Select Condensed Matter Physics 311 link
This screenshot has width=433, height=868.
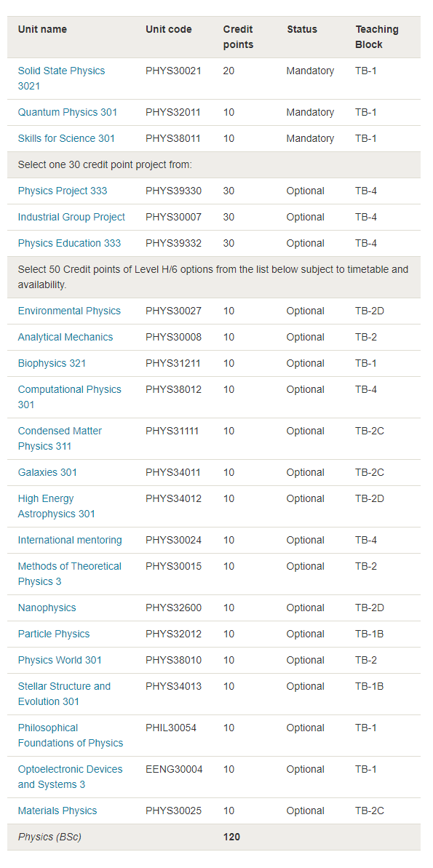click(x=60, y=439)
